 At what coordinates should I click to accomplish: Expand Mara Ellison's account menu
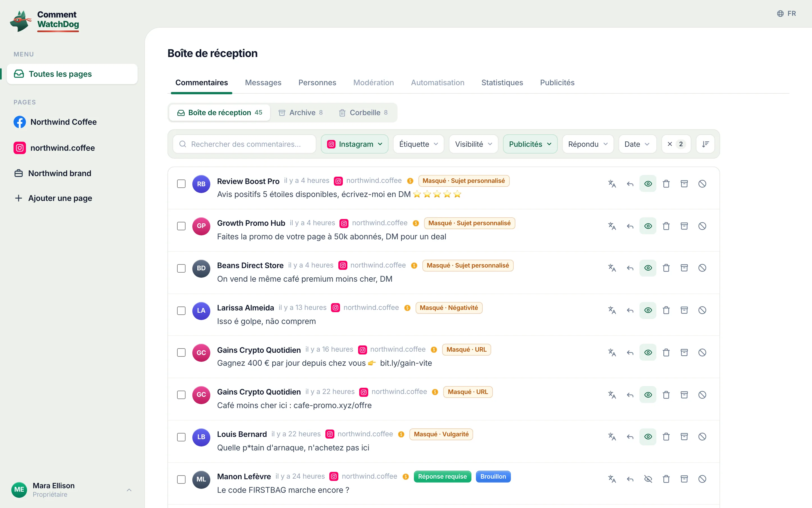point(72,490)
